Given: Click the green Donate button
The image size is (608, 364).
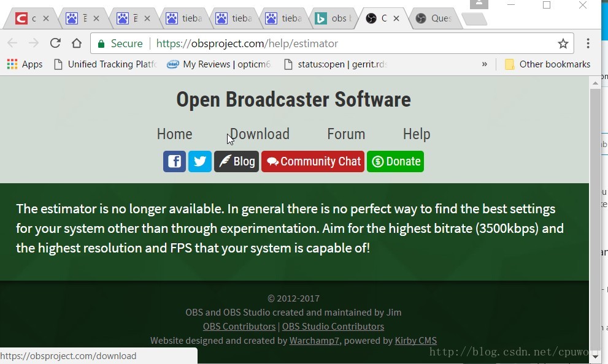Looking at the screenshot, I should (395, 161).
